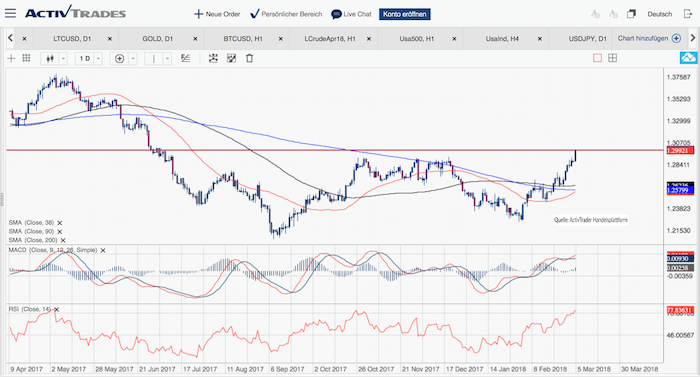Close the GOLD, D1 tab

[195, 39]
